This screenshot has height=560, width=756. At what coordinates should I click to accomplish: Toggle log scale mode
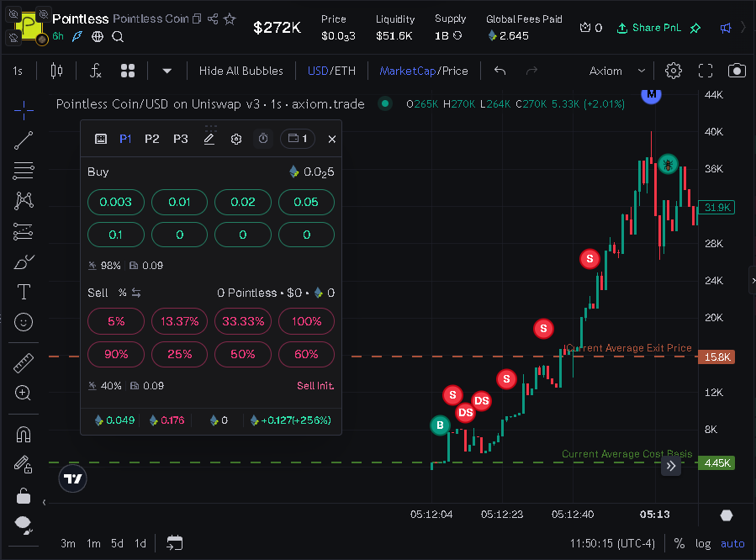(703, 544)
